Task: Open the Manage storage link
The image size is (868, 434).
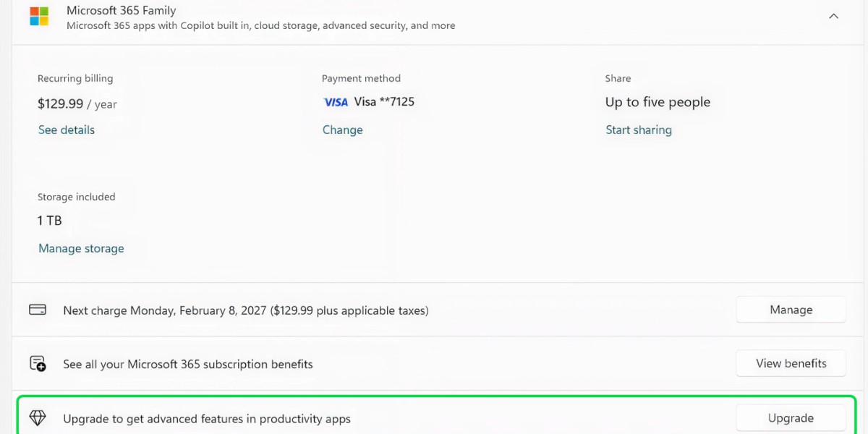Action: pos(81,249)
